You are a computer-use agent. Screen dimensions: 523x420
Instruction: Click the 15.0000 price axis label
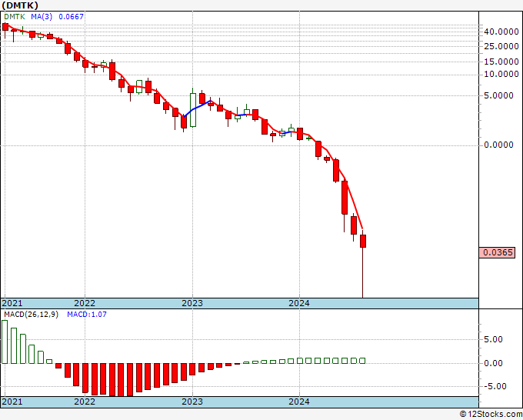501,62
